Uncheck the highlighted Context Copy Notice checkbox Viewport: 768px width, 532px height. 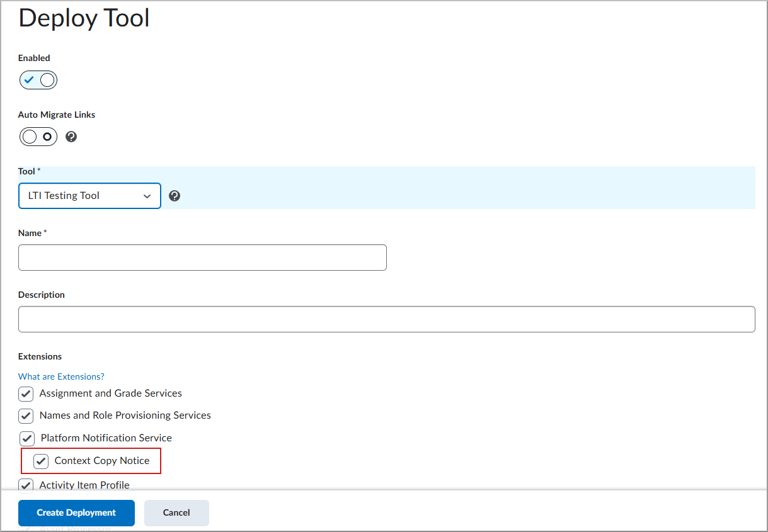tap(41, 461)
